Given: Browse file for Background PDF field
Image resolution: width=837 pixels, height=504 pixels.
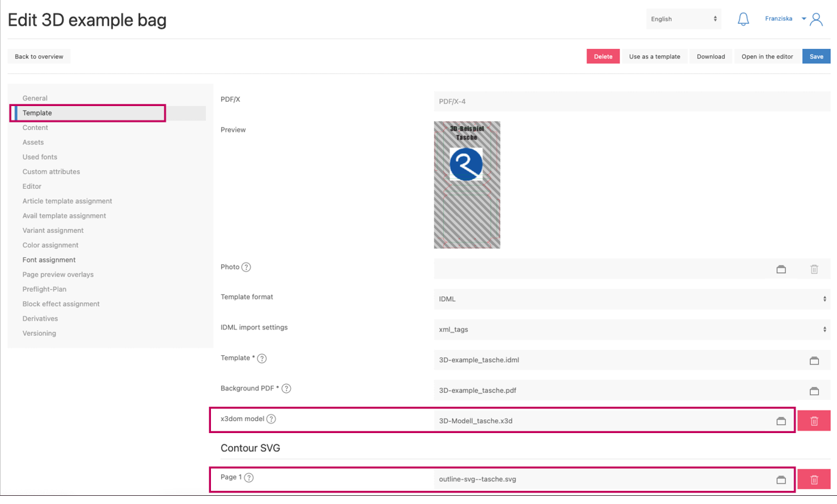Looking at the screenshot, I should pyautogui.click(x=814, y=391).
